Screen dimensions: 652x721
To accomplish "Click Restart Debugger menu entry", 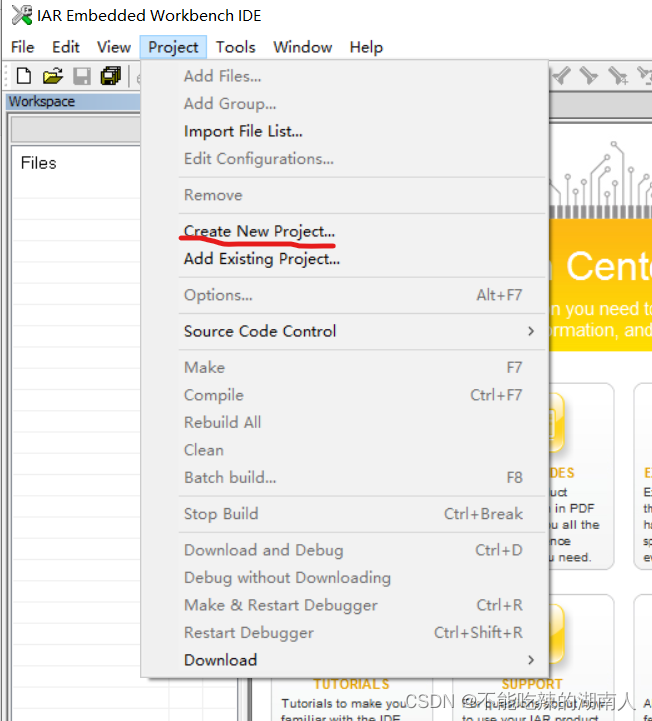I will point(344,633).
